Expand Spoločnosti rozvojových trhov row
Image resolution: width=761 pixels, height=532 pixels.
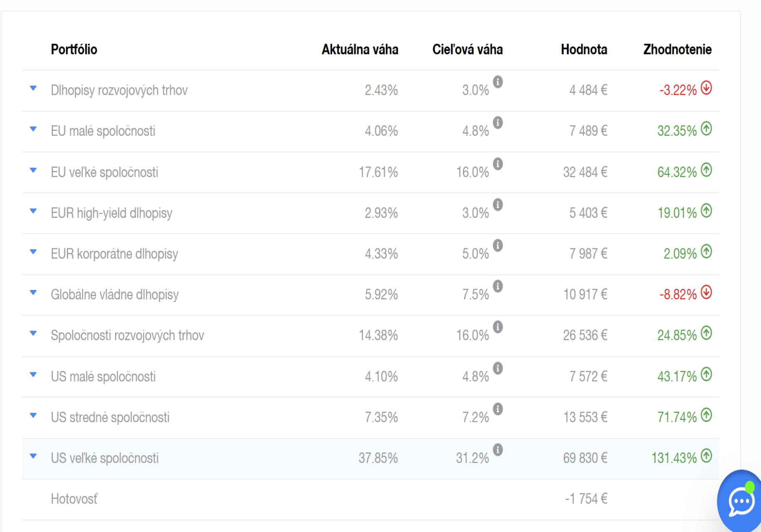click(x=33, y=333)
